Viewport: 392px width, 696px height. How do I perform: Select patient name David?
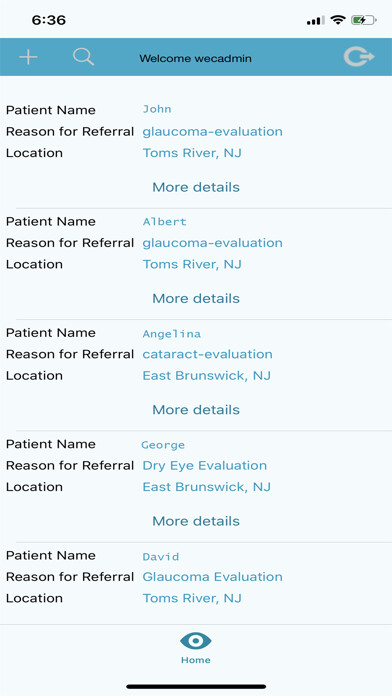point(161,557)
